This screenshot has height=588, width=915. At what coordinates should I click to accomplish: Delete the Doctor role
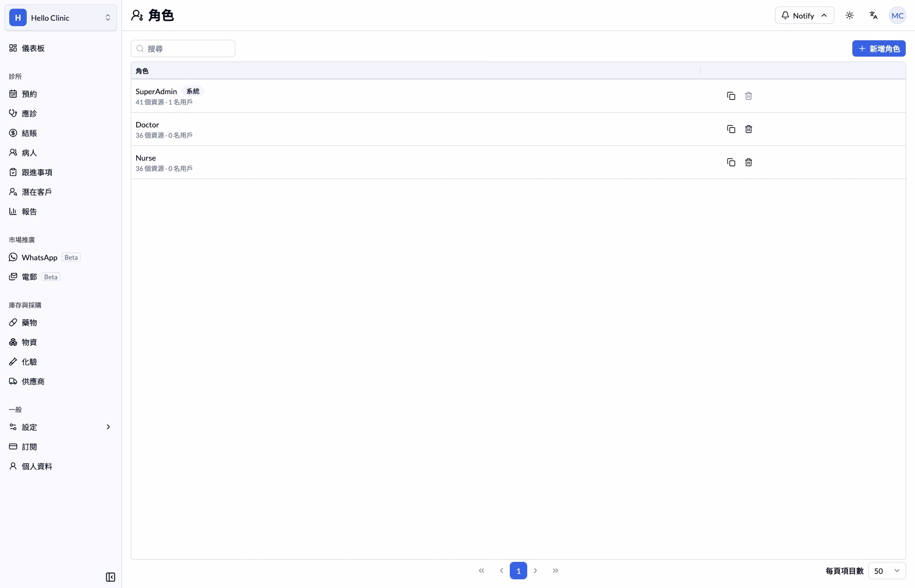click(x=748, y=129)
